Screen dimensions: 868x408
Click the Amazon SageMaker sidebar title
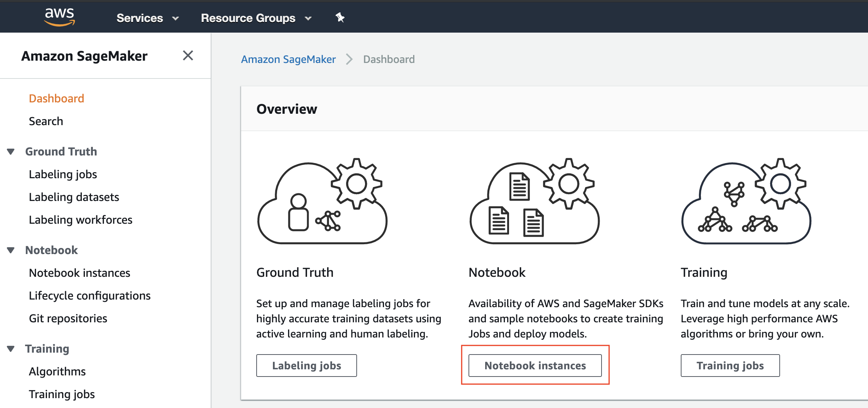pos(84,56)
